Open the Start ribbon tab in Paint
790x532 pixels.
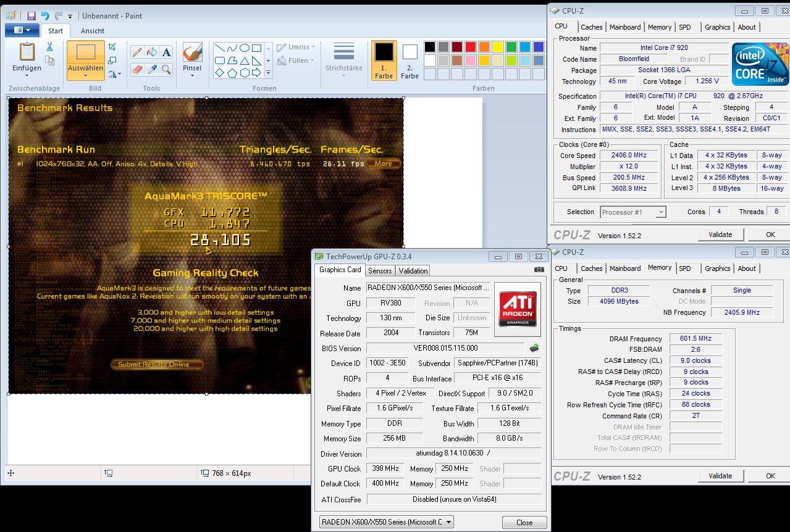coord(56,31)
